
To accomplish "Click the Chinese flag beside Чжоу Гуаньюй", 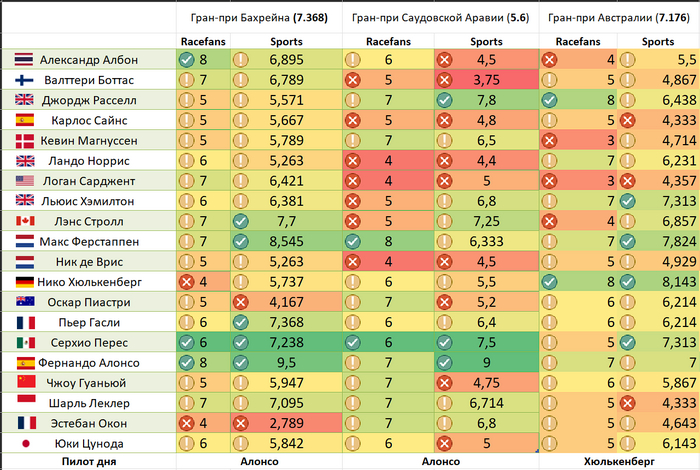I will [24, 383].
